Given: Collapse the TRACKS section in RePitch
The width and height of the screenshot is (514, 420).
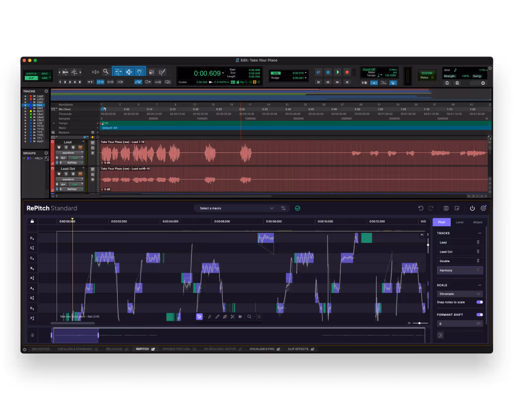Looking at the screenshot, I should [x=480, y=233].
